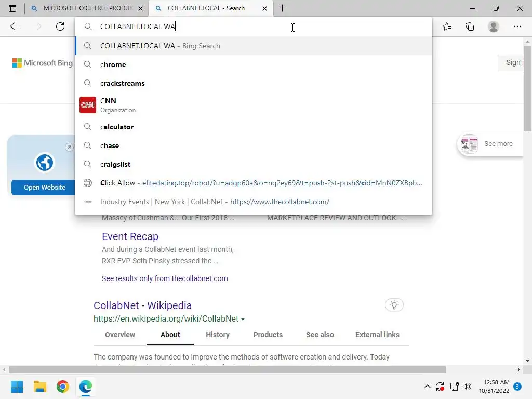Open See results only from thecollabnet.com
532x399 pixels.
(x=165, y=278)
